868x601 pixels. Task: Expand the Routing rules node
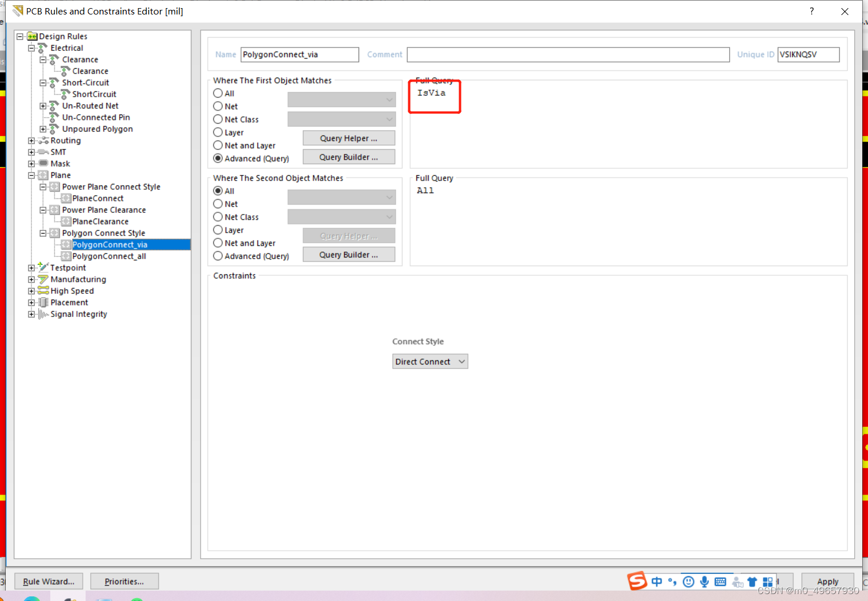point(31,141)
